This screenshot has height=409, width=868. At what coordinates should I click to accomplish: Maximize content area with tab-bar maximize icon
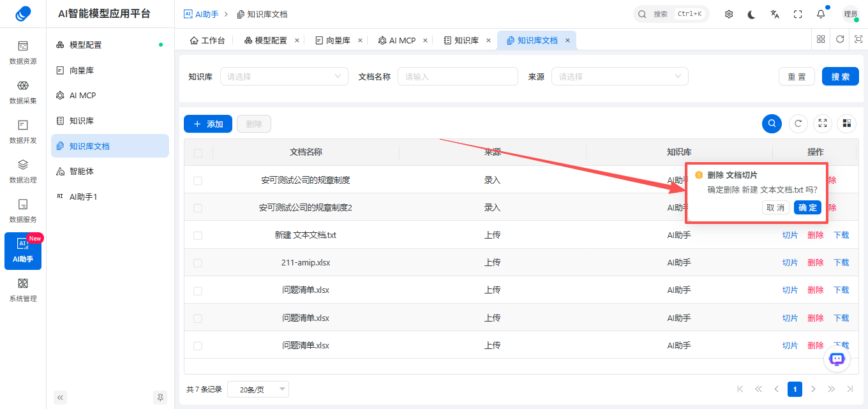click(x=858, y=39)
